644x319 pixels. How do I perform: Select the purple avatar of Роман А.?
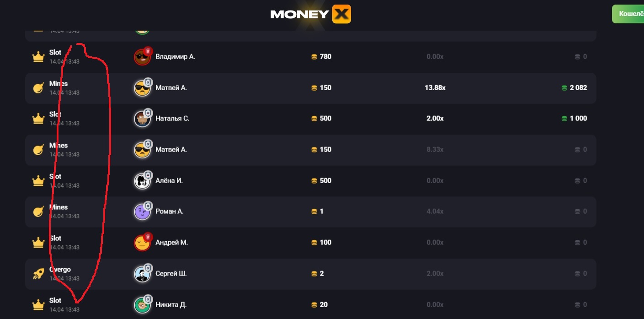(142, 212)
